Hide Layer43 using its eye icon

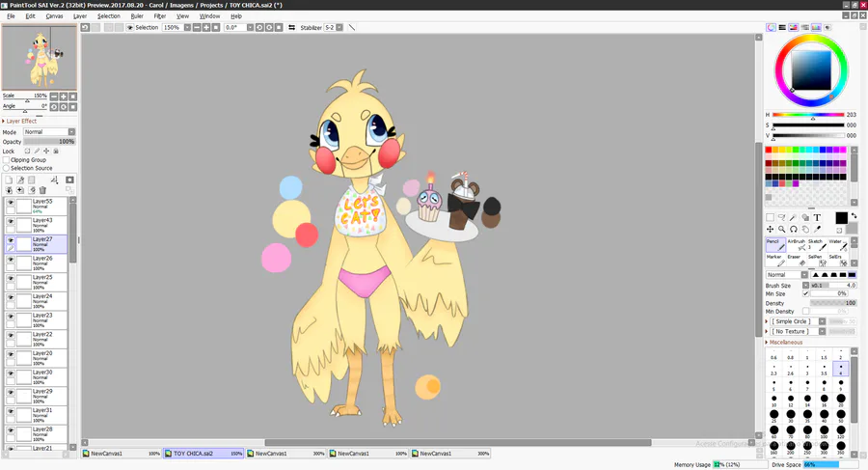[x=11, y=221]
